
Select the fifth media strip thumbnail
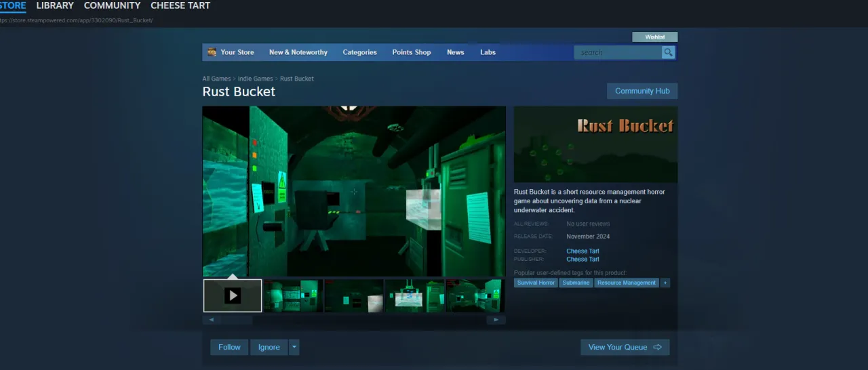pos(475,295)
